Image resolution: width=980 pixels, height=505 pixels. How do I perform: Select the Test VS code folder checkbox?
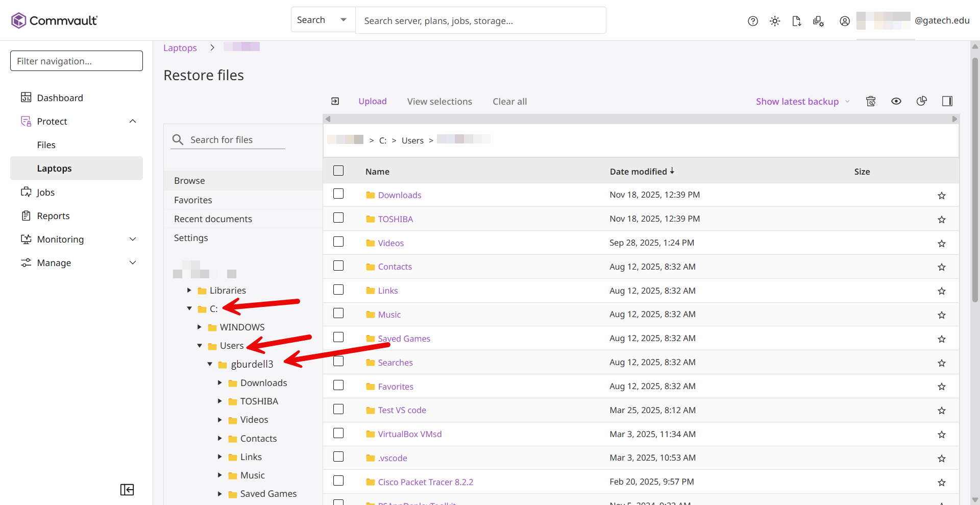(x=338, y=410)
